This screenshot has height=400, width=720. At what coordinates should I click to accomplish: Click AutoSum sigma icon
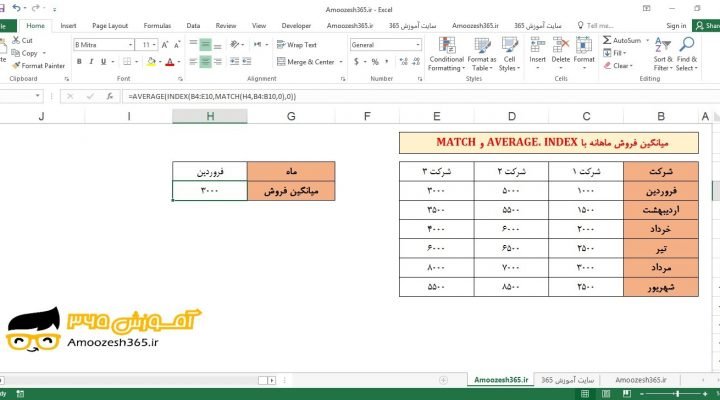point(607,40)
